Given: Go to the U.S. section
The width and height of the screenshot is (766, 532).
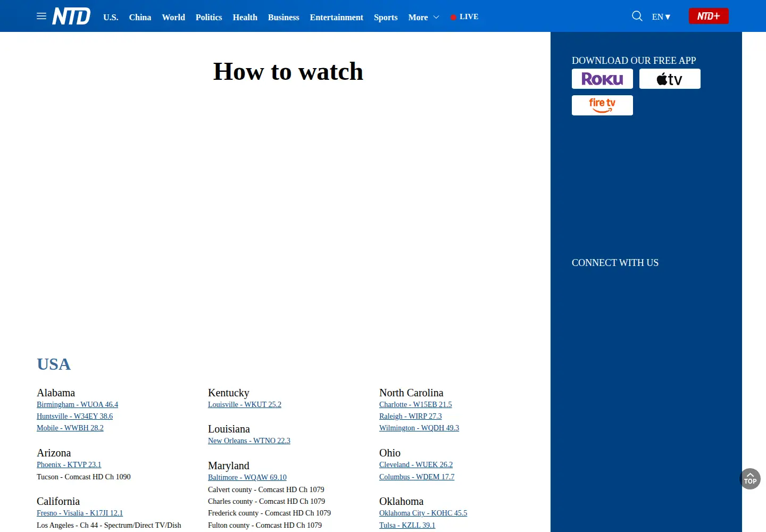Looking at the screenshot, I should pyautogui.click(x=111, y=18).
